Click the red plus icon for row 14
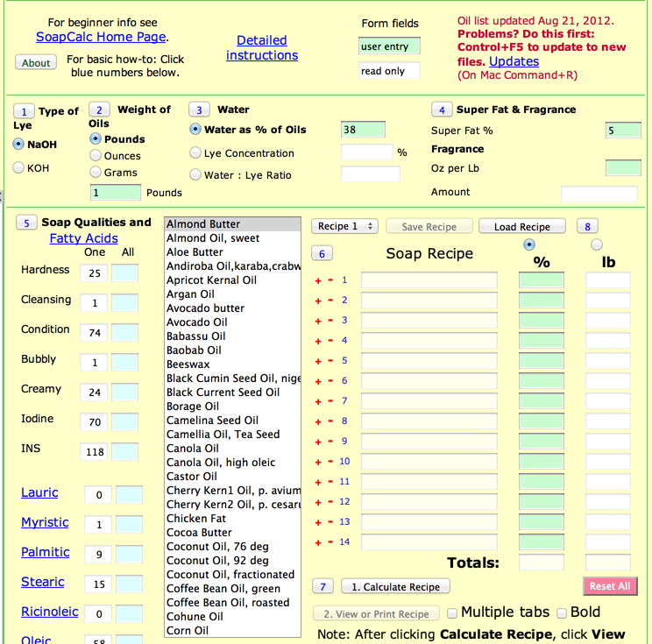Screen dimensions: 652x644 click(x=318, y=543)
